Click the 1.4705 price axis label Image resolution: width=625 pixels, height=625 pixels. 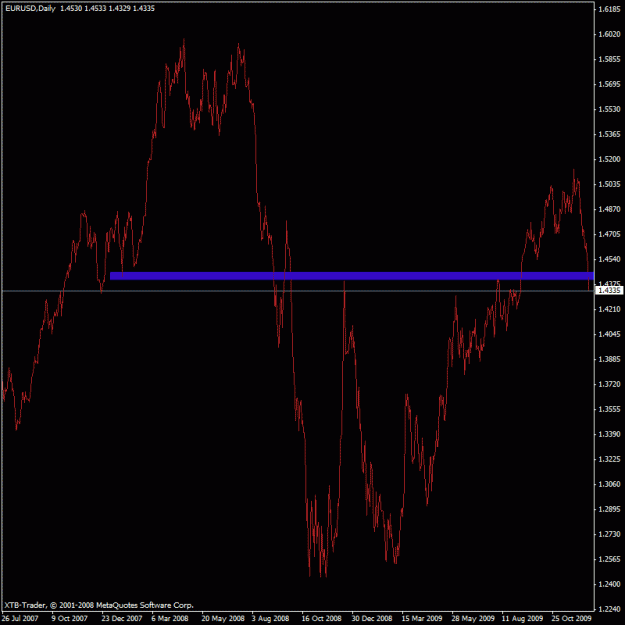[x=609, y=234]
